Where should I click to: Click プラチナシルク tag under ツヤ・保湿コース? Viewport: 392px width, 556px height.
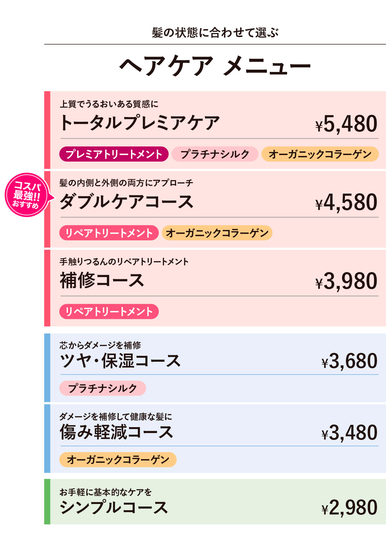103,388
